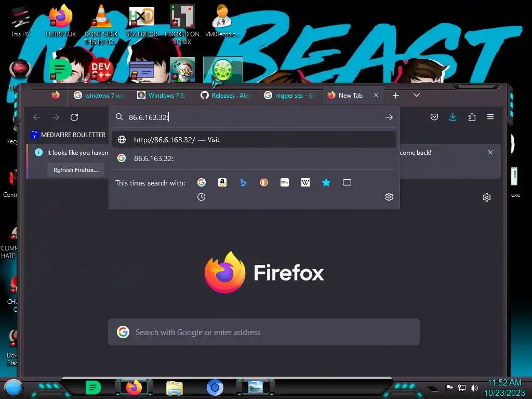Select the New Tab tab
532x399 pixels.
[x=350, y=96]
